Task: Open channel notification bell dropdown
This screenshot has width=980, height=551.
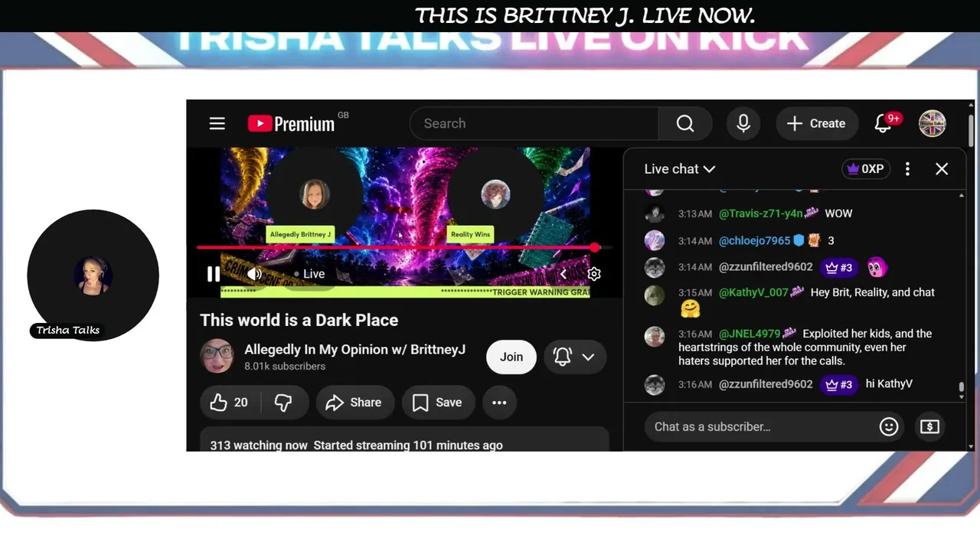Action: (x=575, y=357)
